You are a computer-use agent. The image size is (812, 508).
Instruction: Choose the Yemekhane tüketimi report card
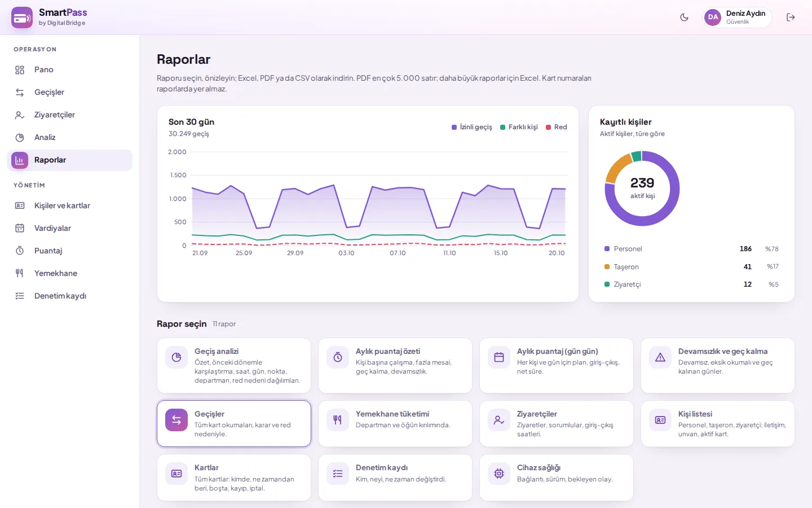coord(395,424)
